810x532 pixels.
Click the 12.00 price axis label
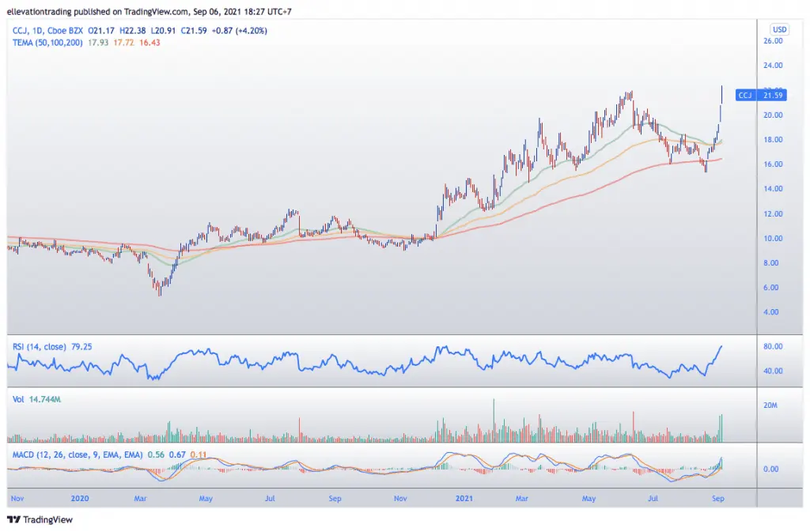tap(773, 213)
